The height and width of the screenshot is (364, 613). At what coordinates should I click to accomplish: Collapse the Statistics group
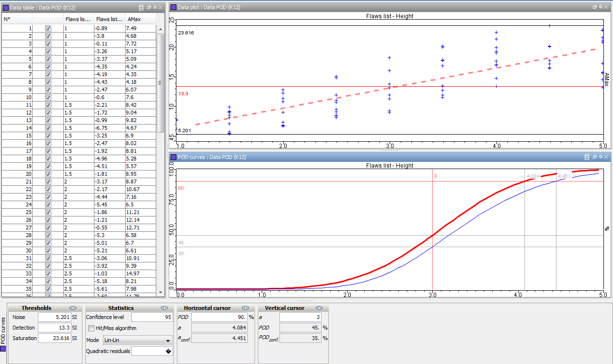163,308
